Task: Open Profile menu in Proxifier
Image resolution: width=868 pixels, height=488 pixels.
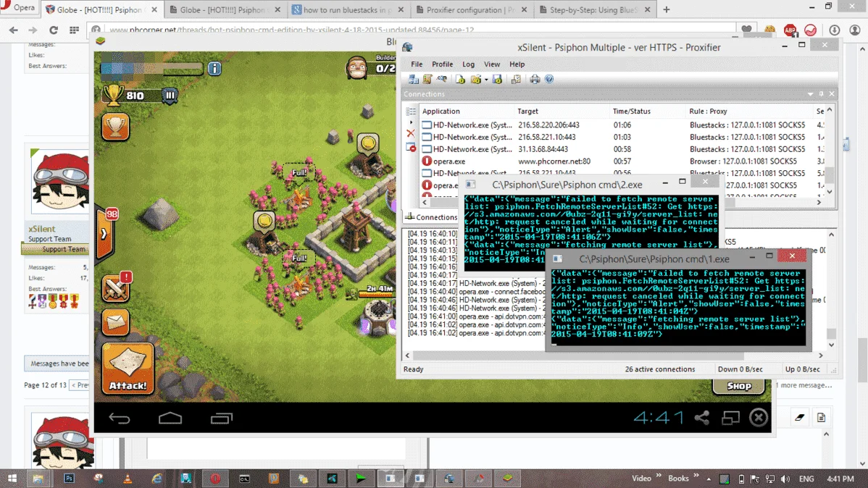Action: pos(442,64)
